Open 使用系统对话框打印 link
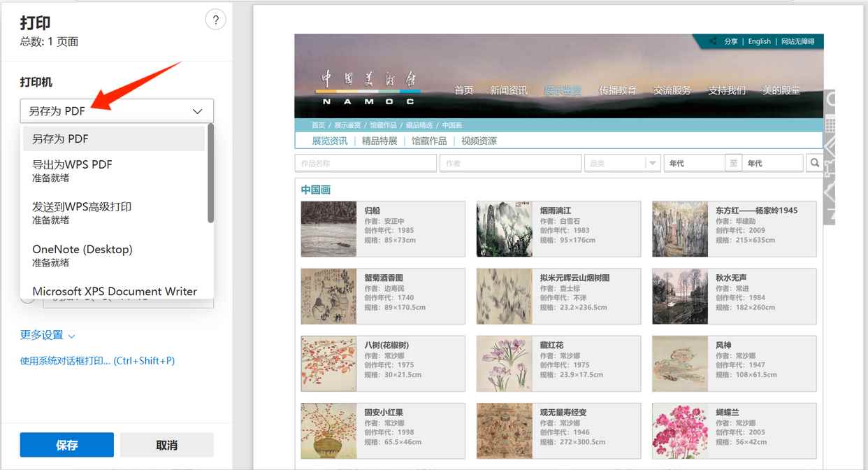868x470 pixels. (x=97, y=361)
